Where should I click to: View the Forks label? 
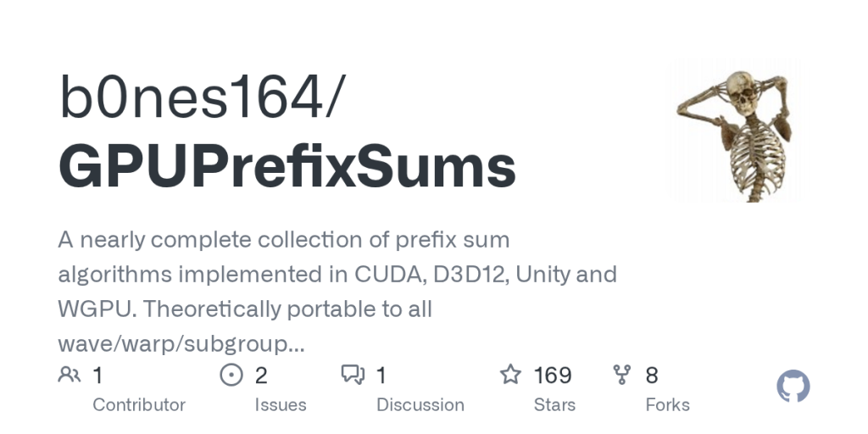(667, 405)
